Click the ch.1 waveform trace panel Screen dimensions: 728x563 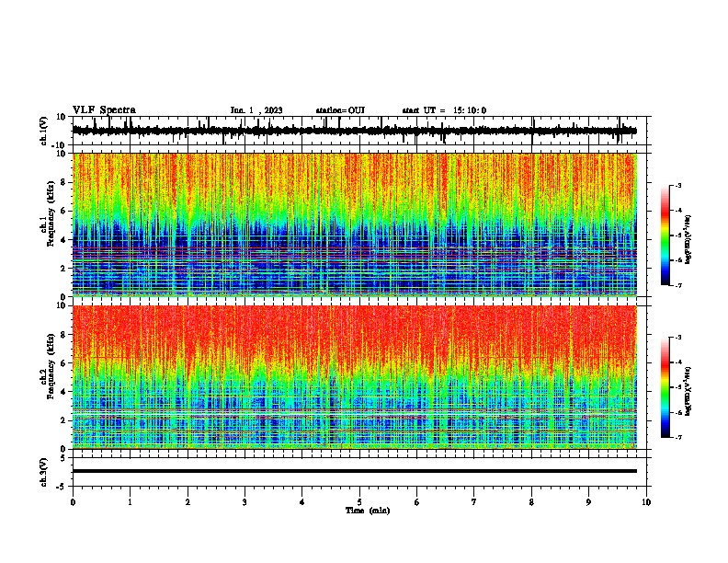click(359, 131)
